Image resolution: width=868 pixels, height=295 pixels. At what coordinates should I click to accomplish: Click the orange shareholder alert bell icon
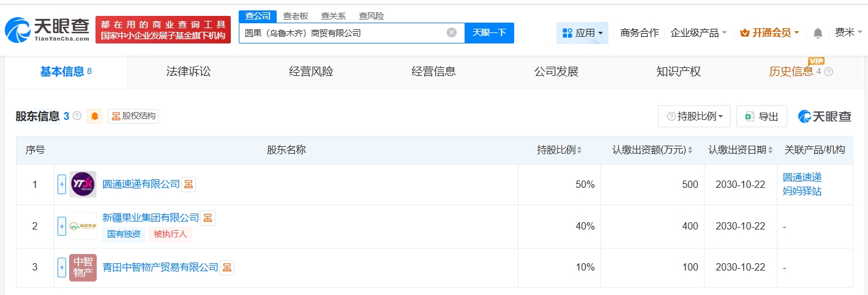point(95,116)
